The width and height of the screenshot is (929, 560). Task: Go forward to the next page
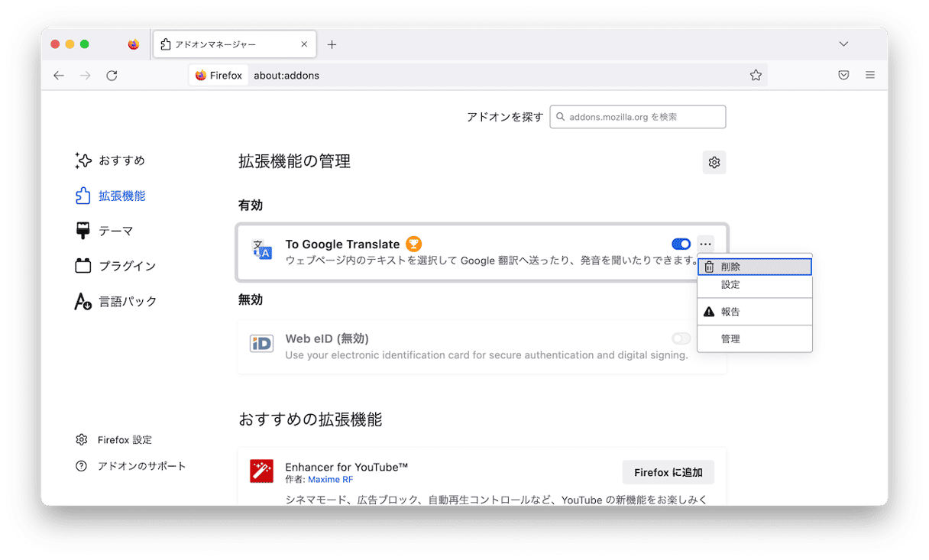click(x=86, y=75)
